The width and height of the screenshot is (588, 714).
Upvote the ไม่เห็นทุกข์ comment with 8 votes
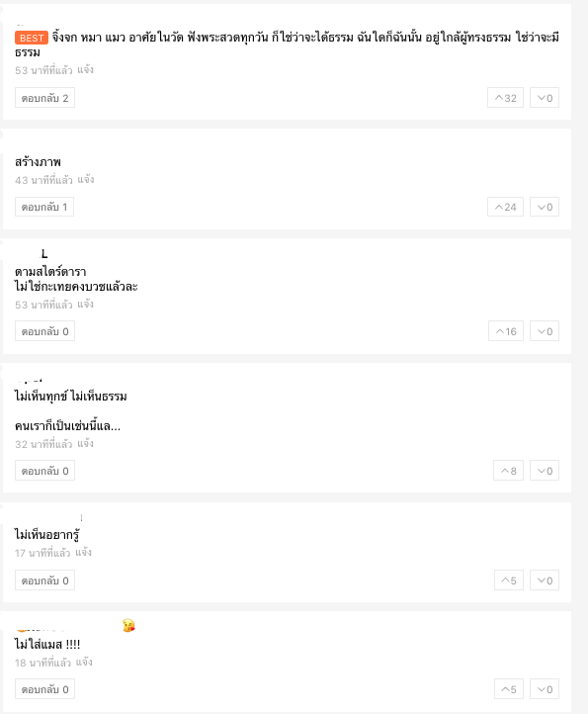point(508,471)
